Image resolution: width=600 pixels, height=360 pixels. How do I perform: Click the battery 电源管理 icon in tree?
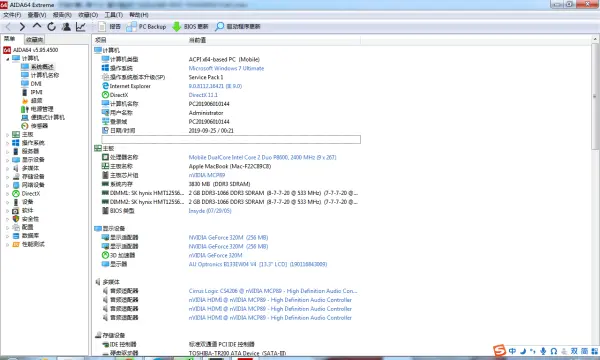pyautogui.click(x=25, y=109)
